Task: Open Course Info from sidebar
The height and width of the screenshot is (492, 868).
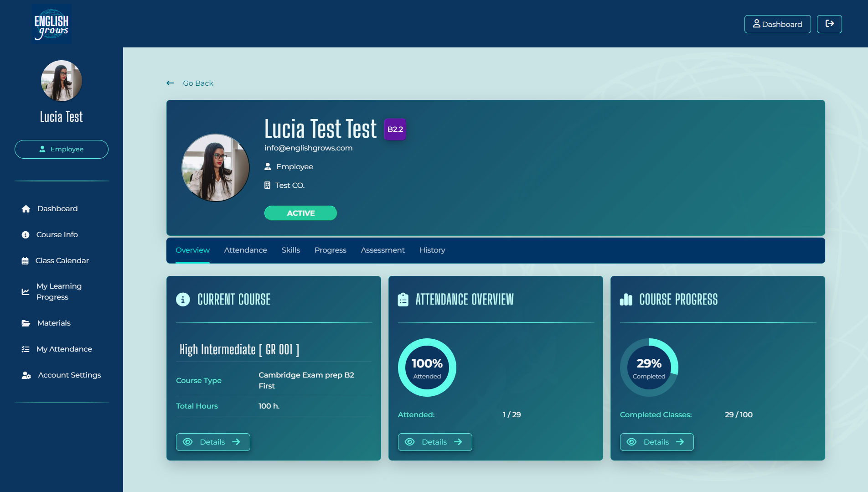Action: click(x=57, y=235)
